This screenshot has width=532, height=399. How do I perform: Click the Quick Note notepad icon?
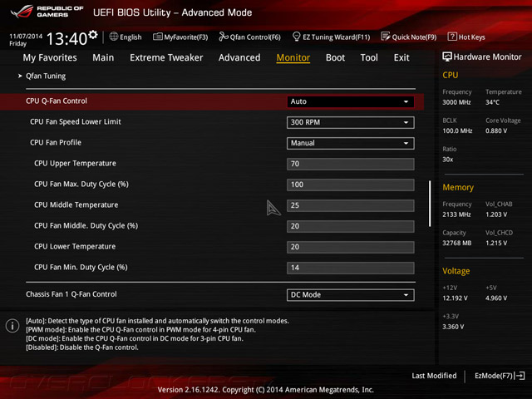pyautogui.click(x=386, y=37)
